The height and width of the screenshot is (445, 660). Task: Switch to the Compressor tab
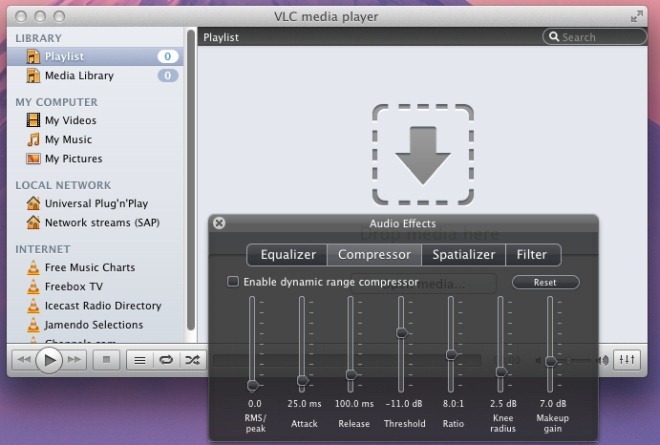[x=374, y=255]
